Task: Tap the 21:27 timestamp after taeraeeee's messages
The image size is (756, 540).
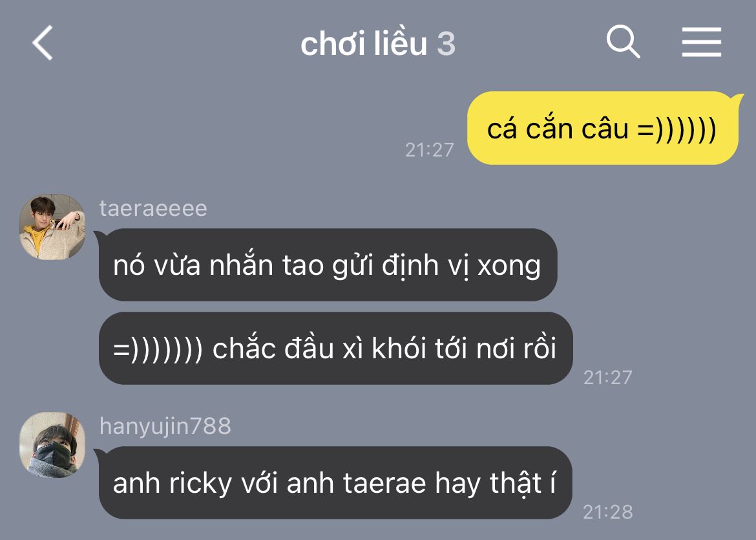Action: (x=607, y=378)
